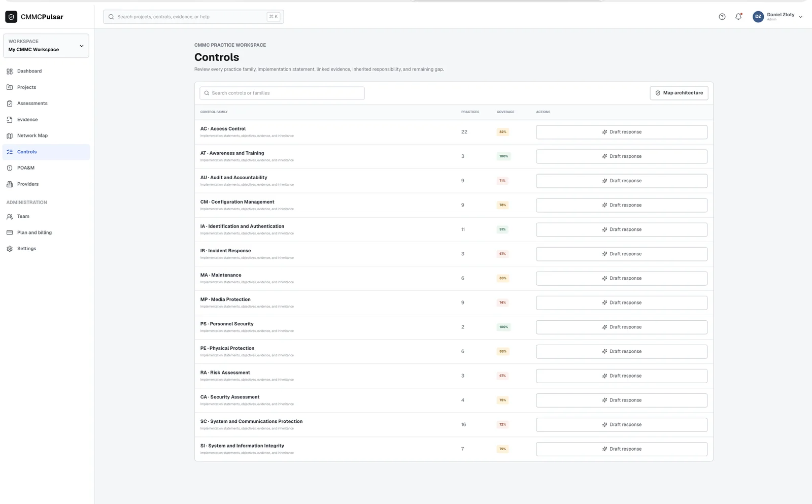This screenshot has width=812, height=504.
Task: Open Assessments in the sidebar
Action: (46, 104)
